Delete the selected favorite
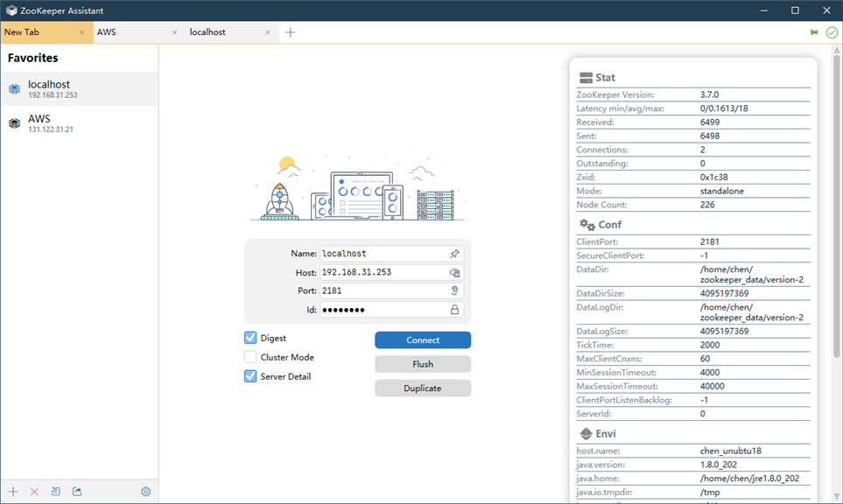The height and width of the screenshot is (504, 843). click(34, 492)
